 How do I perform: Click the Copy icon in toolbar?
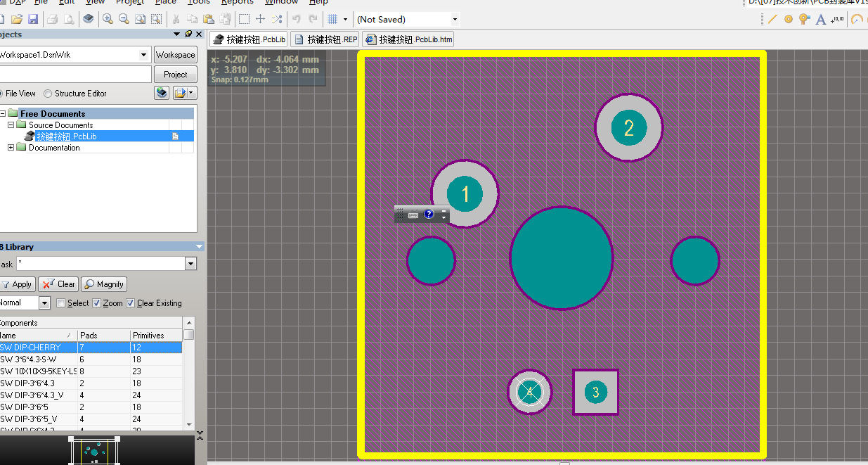[192, 19]
